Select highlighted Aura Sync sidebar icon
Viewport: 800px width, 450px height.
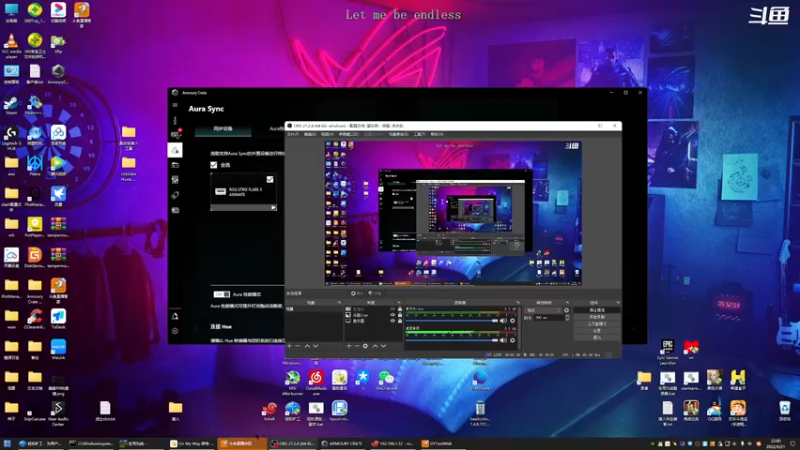pyautogui.click(x=175, y=150)
